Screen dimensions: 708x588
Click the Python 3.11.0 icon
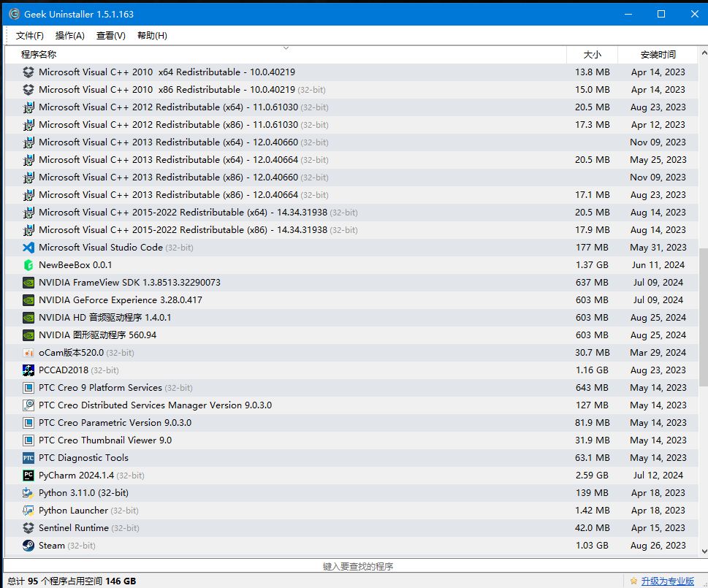click(28, 493)
